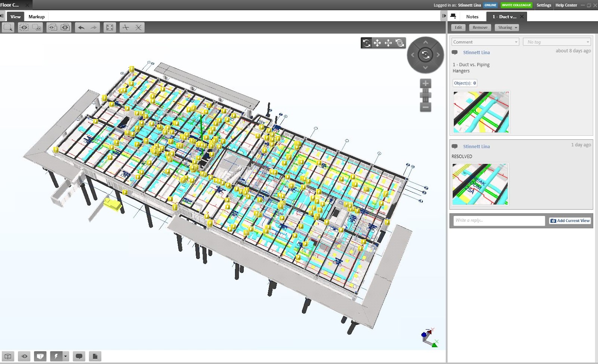The height and width of the screenshot is (364, 598).
Task: Open the Sharing dropdown
Action: (x=507, y=27)
